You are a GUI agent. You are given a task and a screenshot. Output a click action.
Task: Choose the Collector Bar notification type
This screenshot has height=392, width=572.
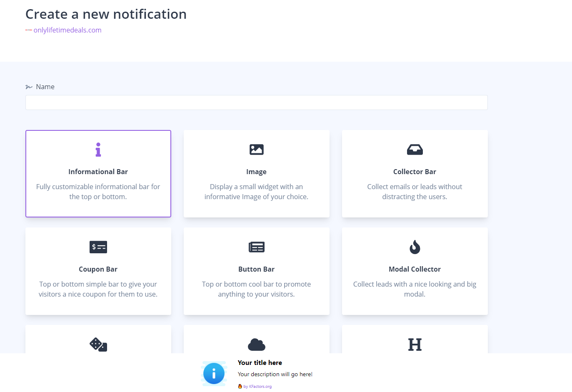coord(415,174)
